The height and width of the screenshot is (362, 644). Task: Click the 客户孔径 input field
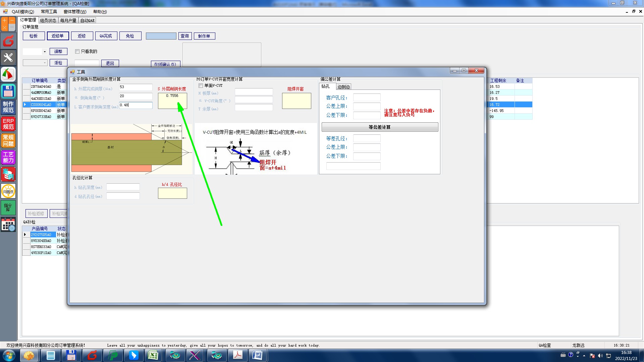coord(367,98)
